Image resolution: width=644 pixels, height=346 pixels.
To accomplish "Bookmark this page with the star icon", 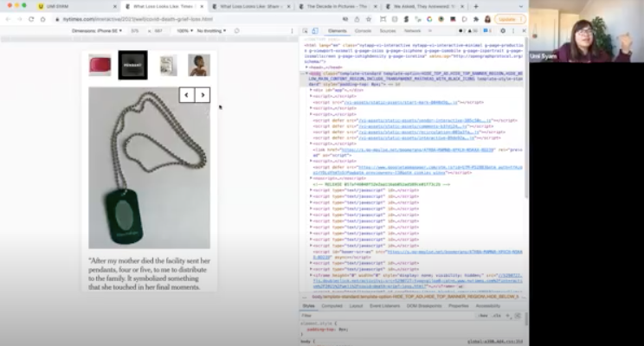I will (x=369, y=19).
